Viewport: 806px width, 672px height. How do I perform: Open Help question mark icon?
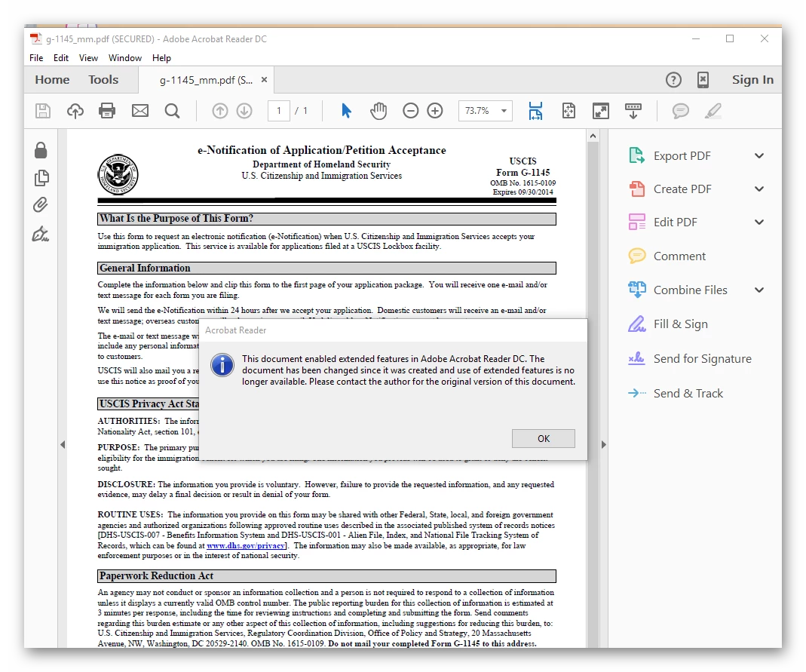(x=673, y=80)
